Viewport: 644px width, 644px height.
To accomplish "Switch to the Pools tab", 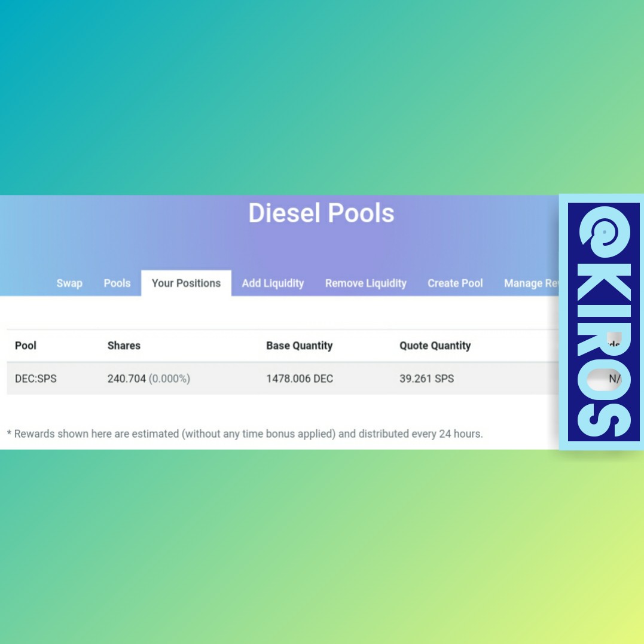I will click(x=117, y=283).
